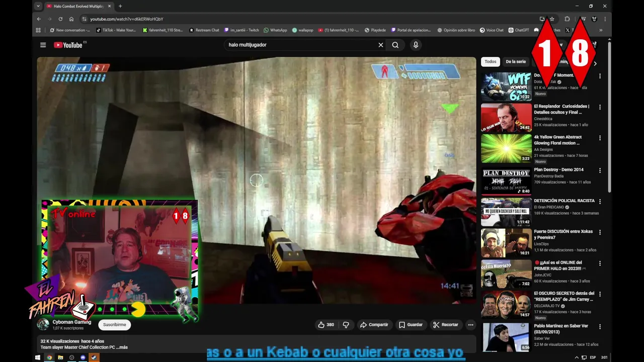Open options for Plan Destroy Demo video
The height and width of the screenshot is (362, 644).
click(600, 170)
